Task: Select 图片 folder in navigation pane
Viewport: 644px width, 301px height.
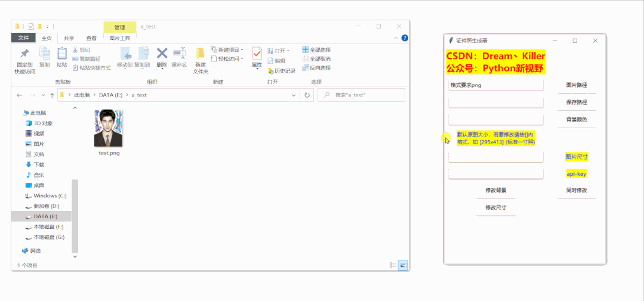Action: pyautogui.click(x=39, y=144)
